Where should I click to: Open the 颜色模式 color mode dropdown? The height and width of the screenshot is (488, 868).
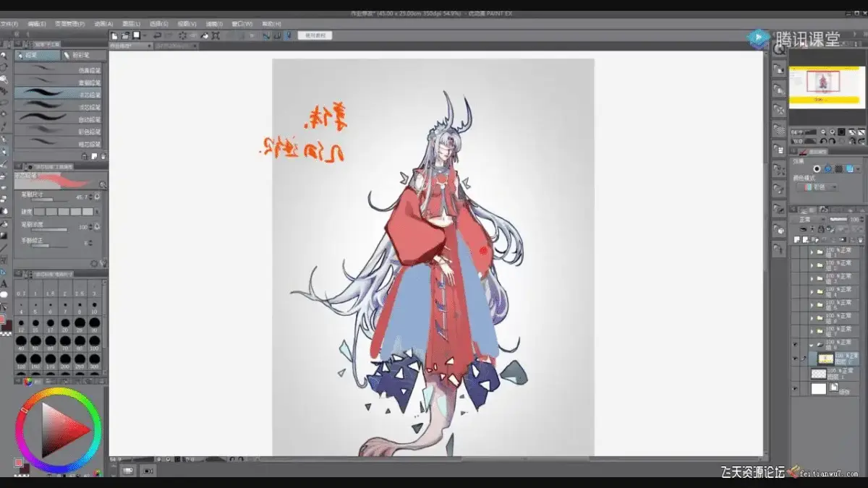[x=817, y=187]
